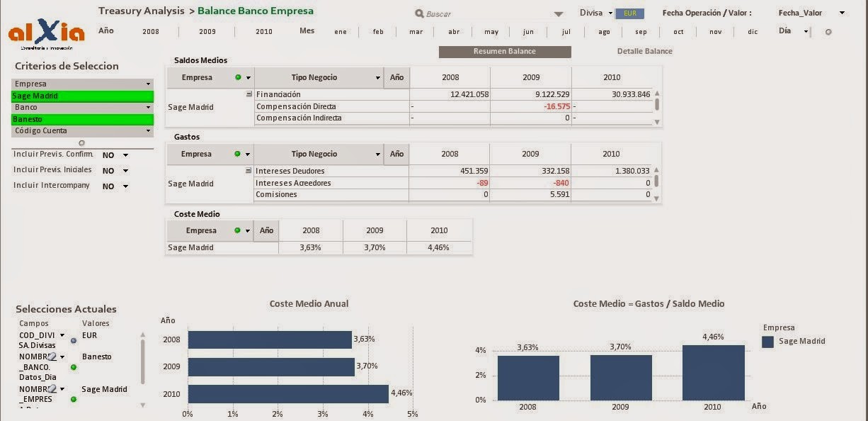Collapse Sage Madrid row in Gastos table
Screen dimensions: 868x421
(249, 170)
